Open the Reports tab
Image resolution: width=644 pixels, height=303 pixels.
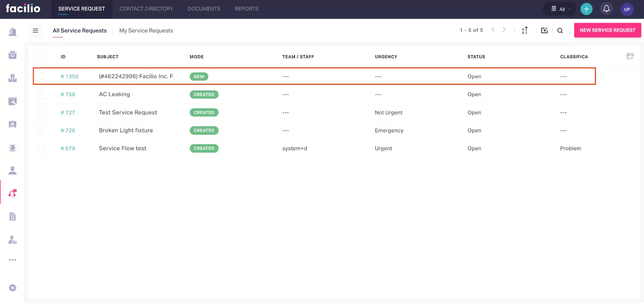pyautogui.click(x=247, y=9)
